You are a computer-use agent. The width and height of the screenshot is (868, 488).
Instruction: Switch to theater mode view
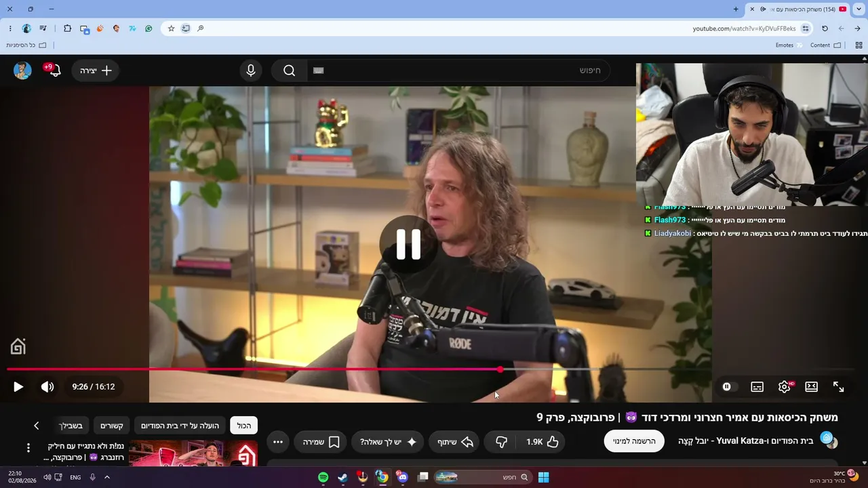coord(811,387)
